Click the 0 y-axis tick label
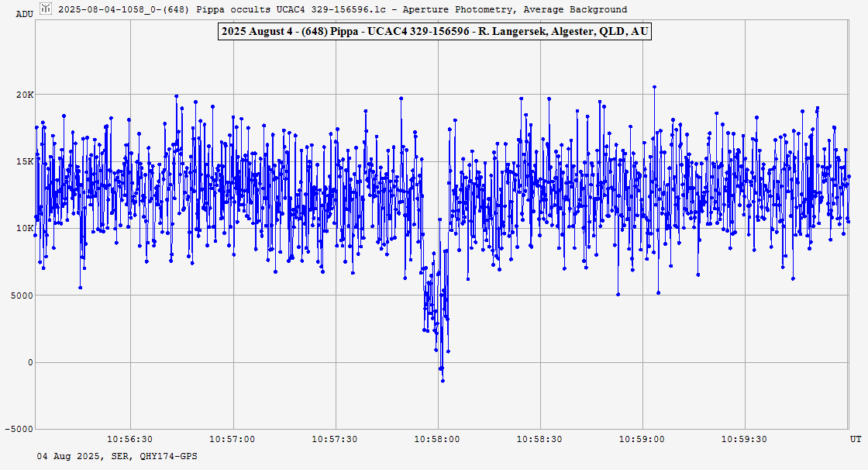 click(31, 362)
